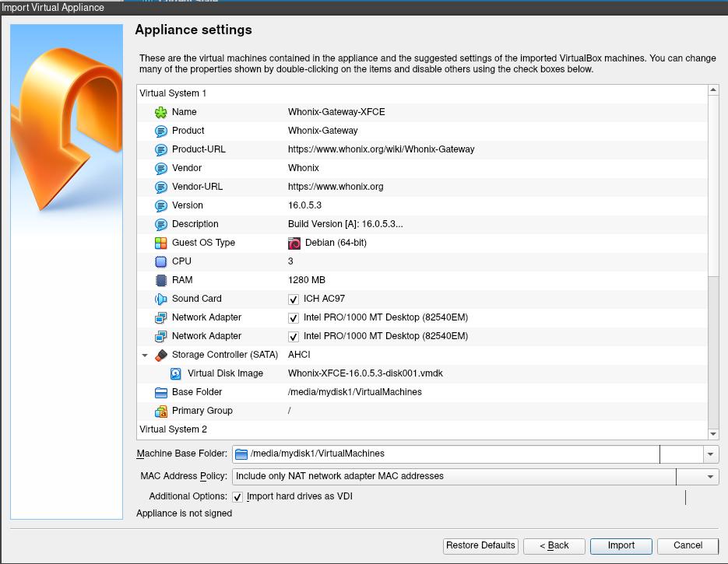Click the settings list scroll down arrow
The height and width of the screenshot is (564, 728).
[713, 433]
